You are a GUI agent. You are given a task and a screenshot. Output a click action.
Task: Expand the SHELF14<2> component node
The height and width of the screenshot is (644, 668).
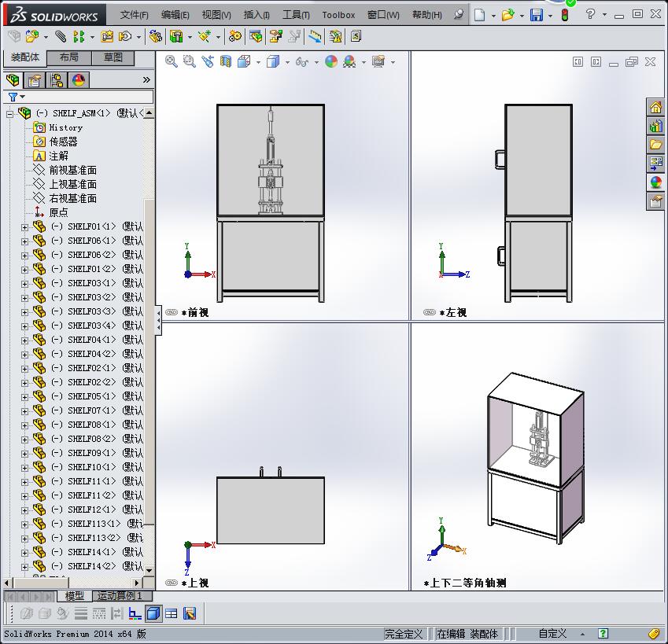point(24,567)
